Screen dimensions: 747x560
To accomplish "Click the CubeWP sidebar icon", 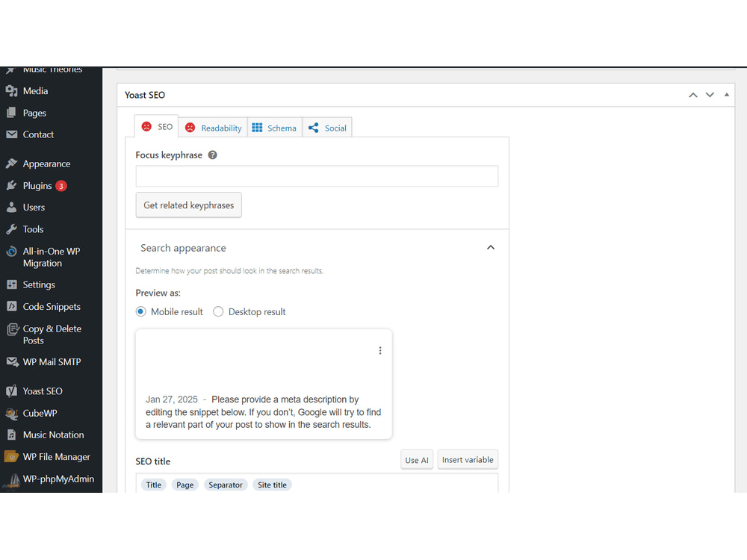I will (11, 414).
